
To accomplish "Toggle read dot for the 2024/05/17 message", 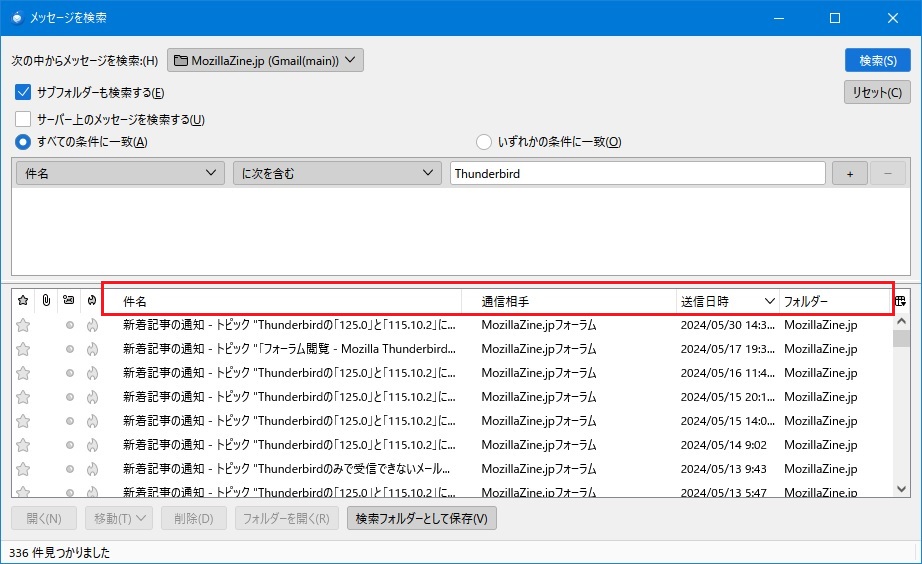I will 69,349.
